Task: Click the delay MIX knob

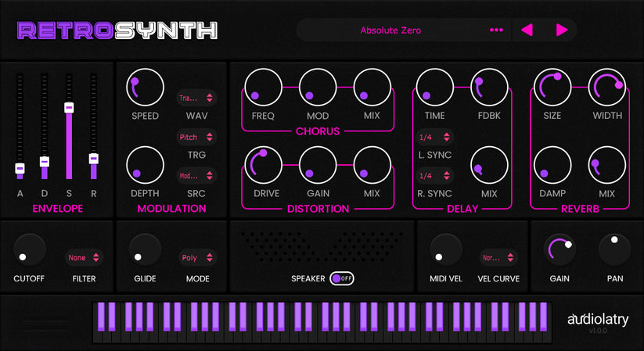Action: click(489, 165)
